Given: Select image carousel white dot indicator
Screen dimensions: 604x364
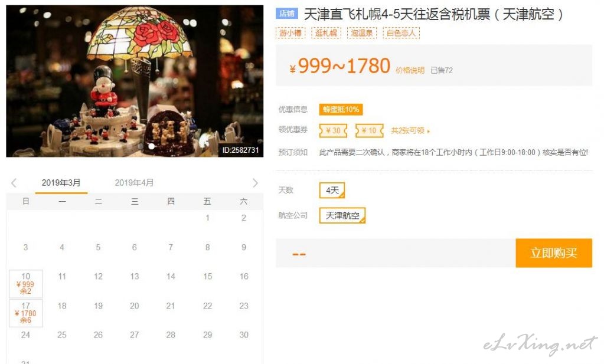Looking at the screenshot, I should tap(151, 146).
